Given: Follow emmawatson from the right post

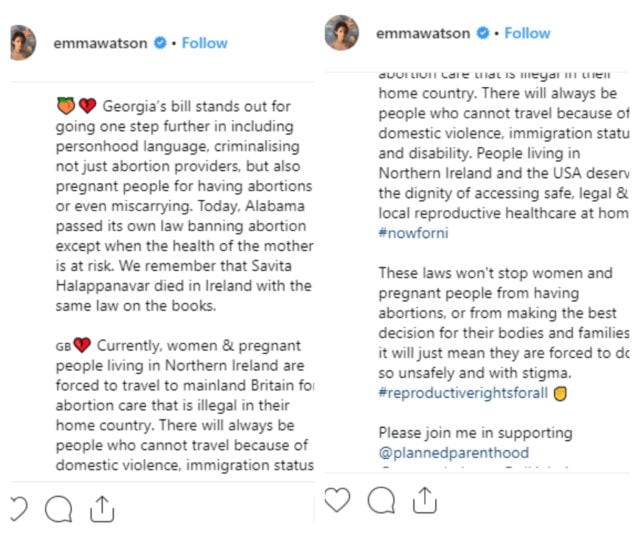Looking at the screenshot, I should (x=527, y=33).
